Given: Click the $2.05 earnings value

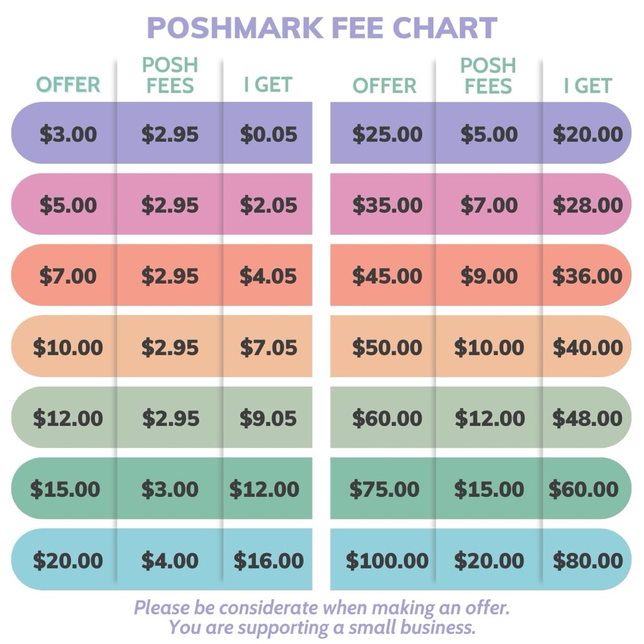Looking at the screenshot, I should coord(269,205).
